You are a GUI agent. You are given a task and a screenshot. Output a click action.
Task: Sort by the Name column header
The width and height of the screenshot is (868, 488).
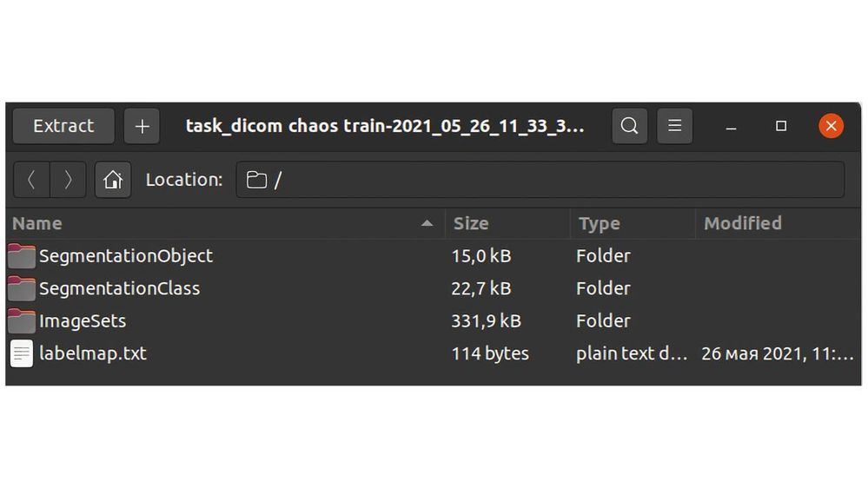pos(37,223)
